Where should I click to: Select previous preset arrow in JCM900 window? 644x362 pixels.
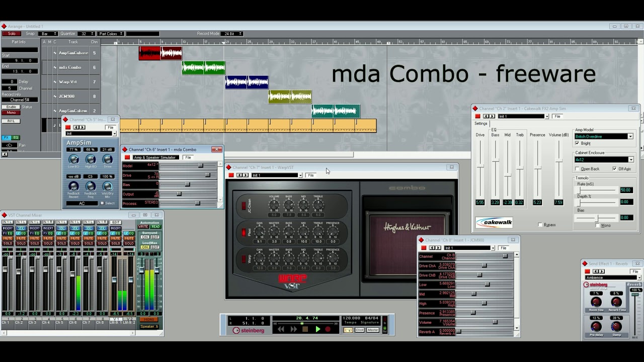pos(432,248)
